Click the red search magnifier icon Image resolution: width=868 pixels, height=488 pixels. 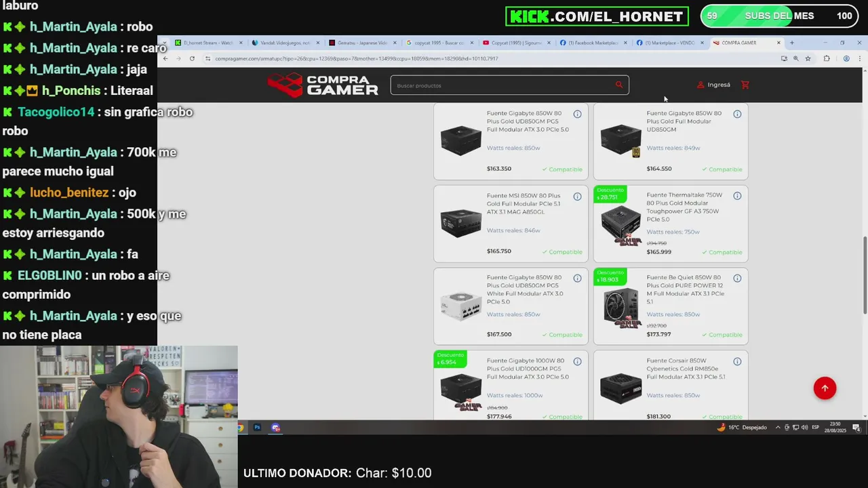click(618, 85)
